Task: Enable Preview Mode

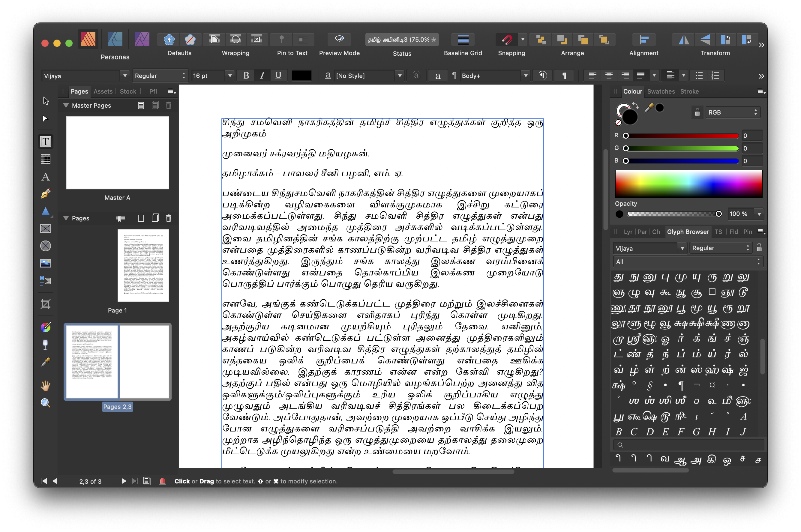Action: [x=339, y=39]
